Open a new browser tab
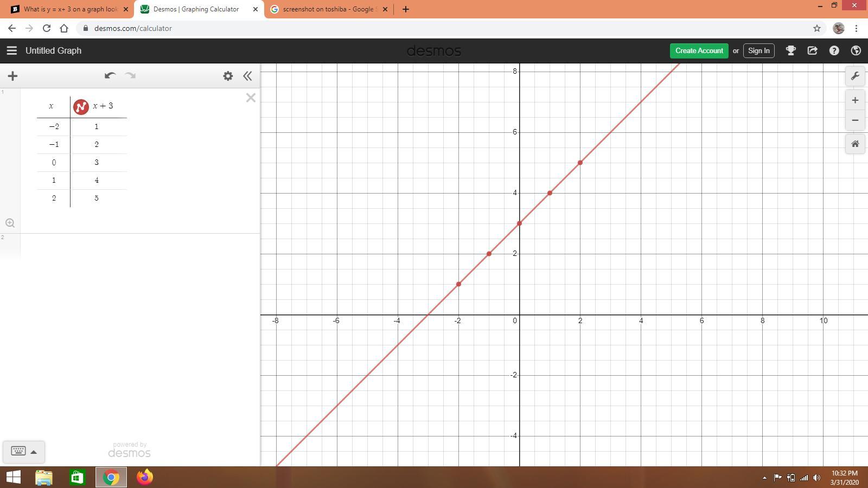This screenshot has height=488, width=868. [x=405, y=9]
